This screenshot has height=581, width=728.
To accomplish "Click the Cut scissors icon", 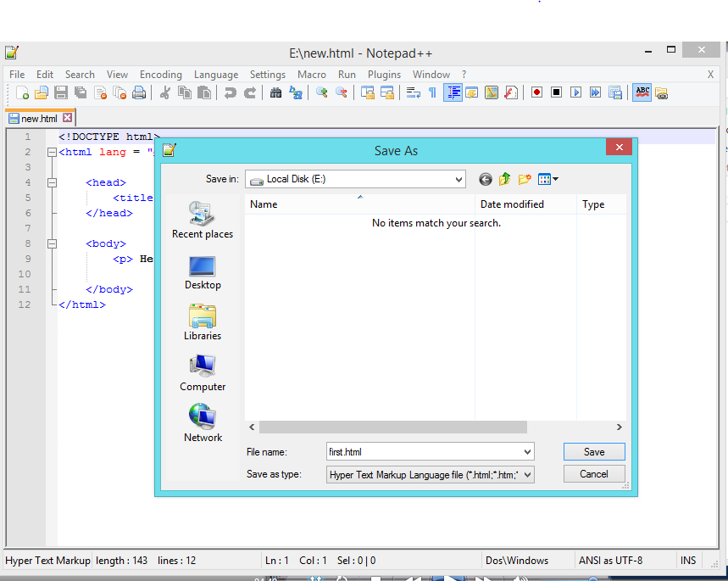I will (x=164, y=93).
